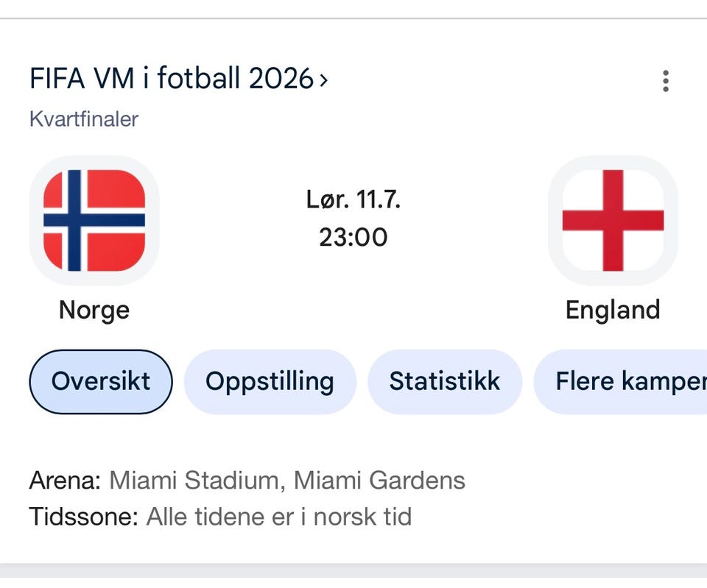This screenshot has width=707, height=588.
Task: Select the match date Lør. 11.7.
Action: pyautogui.click(x=353, y=199)
